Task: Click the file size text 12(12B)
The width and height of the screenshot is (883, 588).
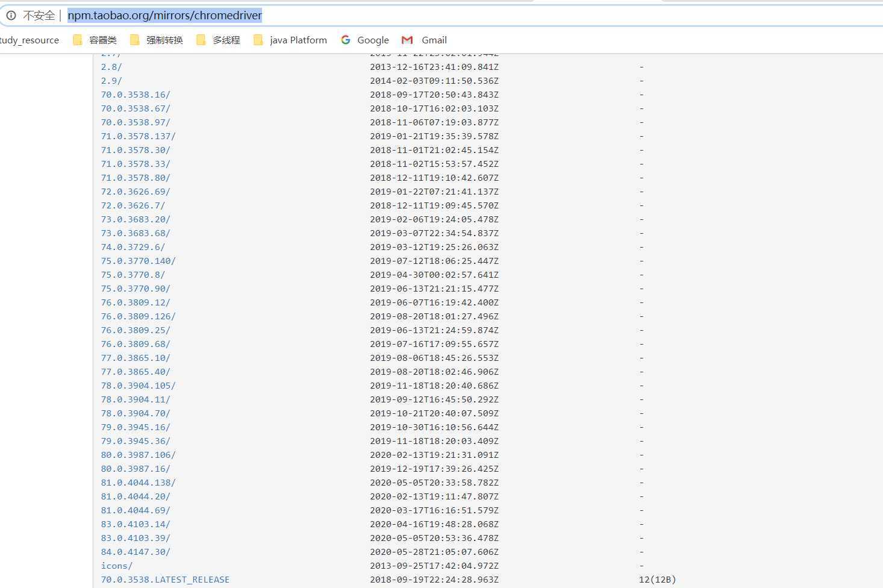Action: (x=658, y=580)
